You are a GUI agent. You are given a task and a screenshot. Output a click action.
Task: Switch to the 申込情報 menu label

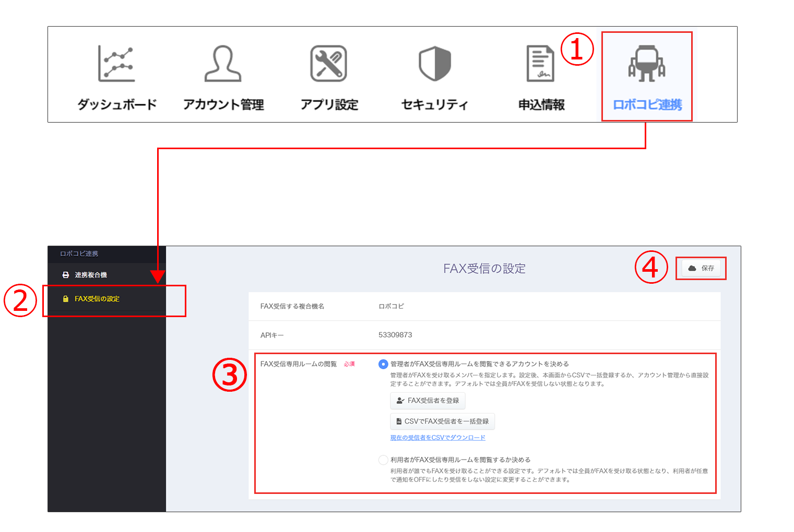[x=541, y=105]
